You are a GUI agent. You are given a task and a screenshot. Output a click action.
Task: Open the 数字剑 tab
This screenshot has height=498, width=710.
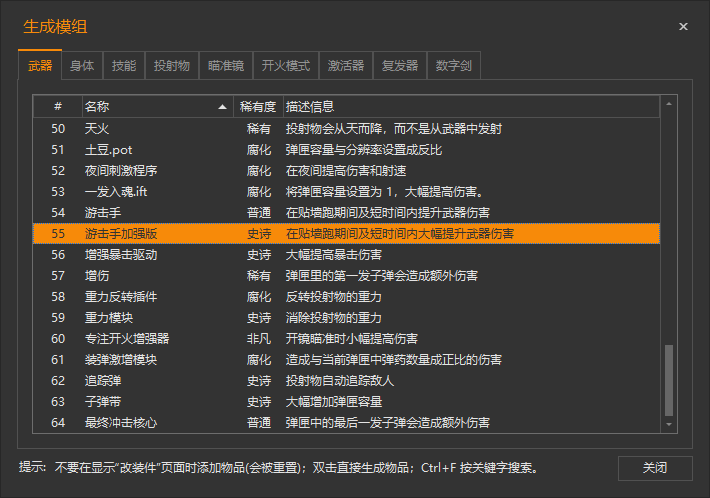tap(454, 66)
